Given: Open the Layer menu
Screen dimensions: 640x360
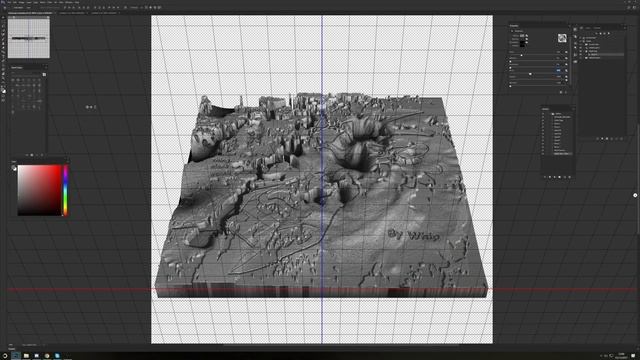Looking at the screenshot, I should tap(29, 2).
